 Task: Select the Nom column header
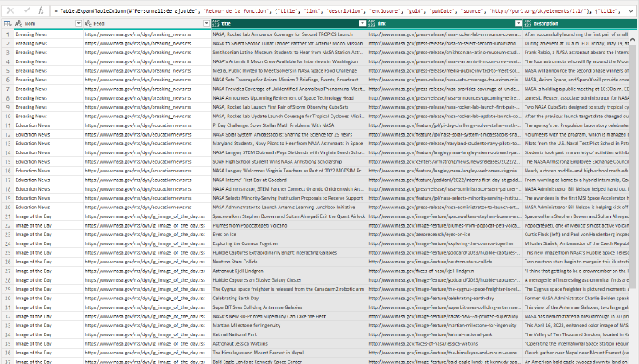49,24
